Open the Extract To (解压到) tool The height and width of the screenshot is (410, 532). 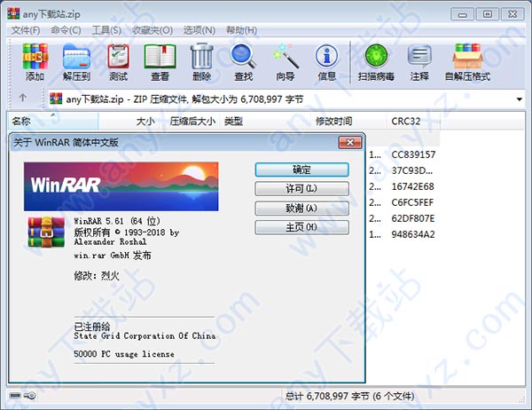tap(76, 62)
